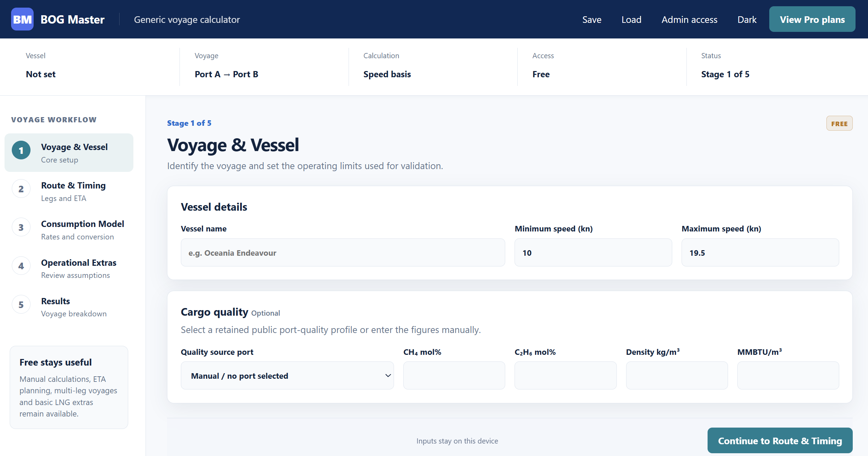
Task: Open Voyage & Vessel workflow stage
Action: coord(69,153)
